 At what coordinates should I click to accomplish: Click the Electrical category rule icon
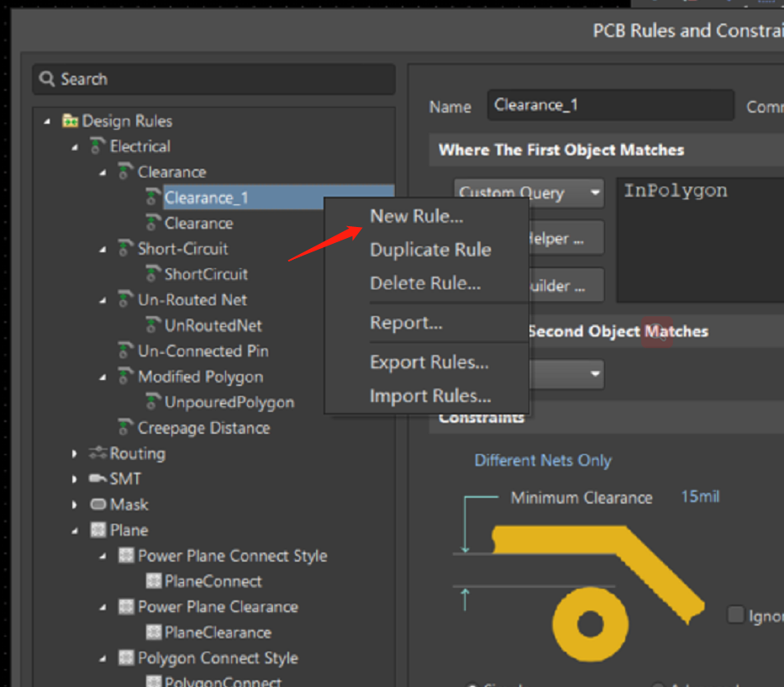[x=97, y=146]
